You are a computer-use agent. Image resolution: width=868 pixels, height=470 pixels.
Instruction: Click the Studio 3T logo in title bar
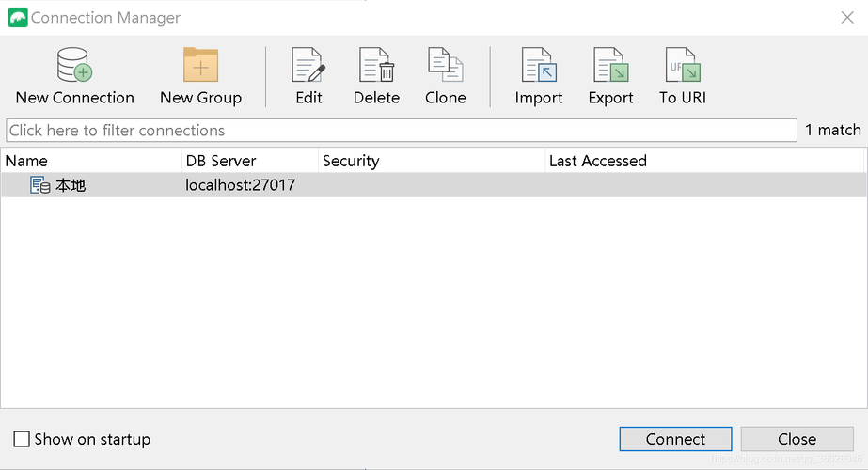pyautogui.click(x=17, y=18)
